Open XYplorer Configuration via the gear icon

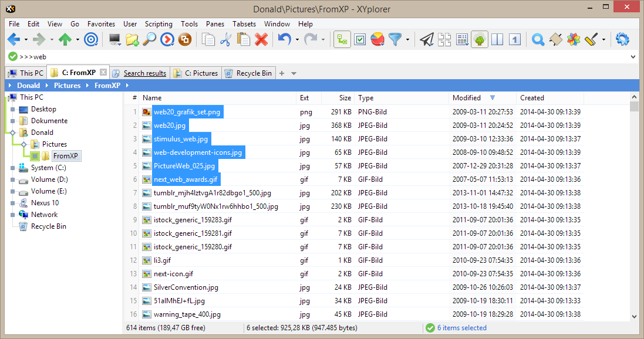623,39
